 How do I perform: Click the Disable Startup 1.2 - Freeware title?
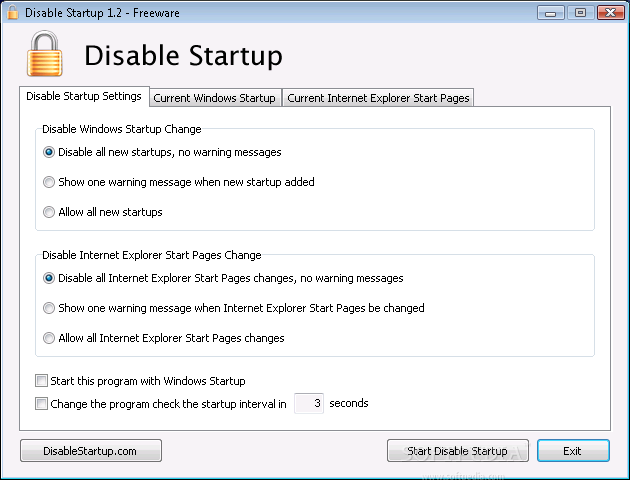(102, 13)
